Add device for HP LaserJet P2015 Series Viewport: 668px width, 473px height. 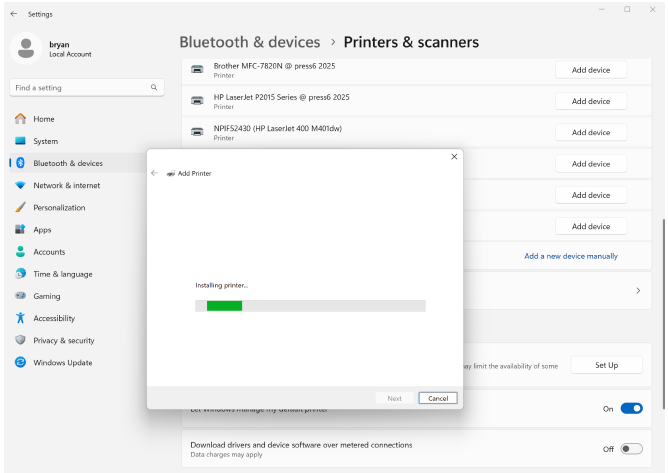point(590,101)
